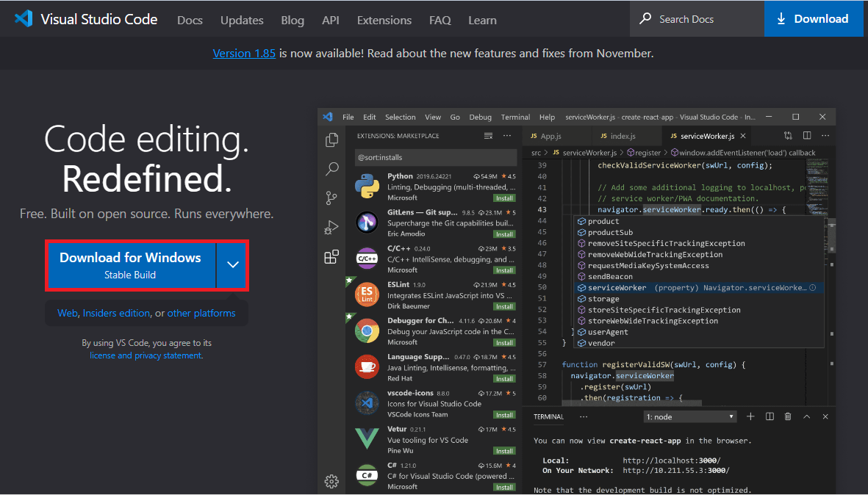Click the Java Language Support coffee icon
868x495 pixels.
coord(367,366)
